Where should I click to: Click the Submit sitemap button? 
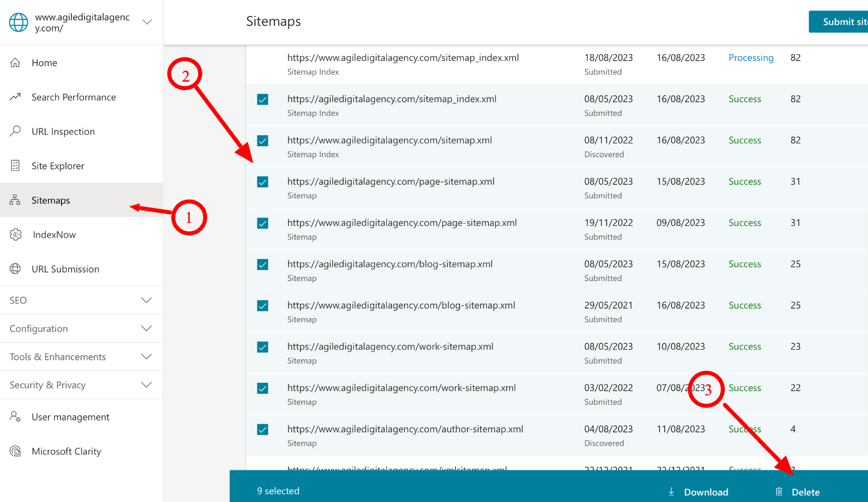[843, 22]
